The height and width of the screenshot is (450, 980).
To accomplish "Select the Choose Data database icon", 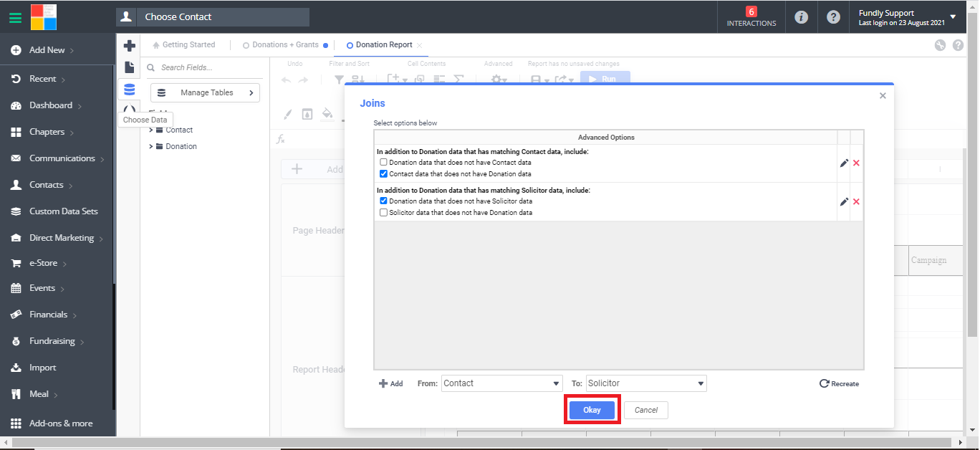I will (130, 90).
